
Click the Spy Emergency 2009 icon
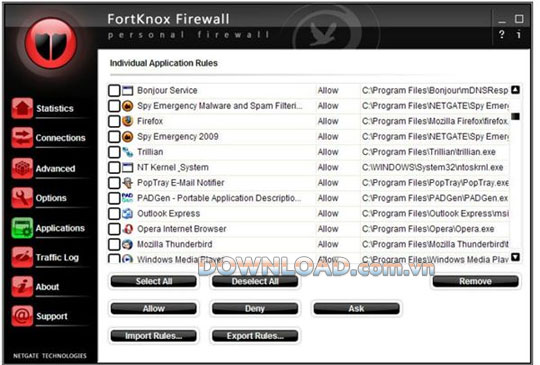coord(127,137)
